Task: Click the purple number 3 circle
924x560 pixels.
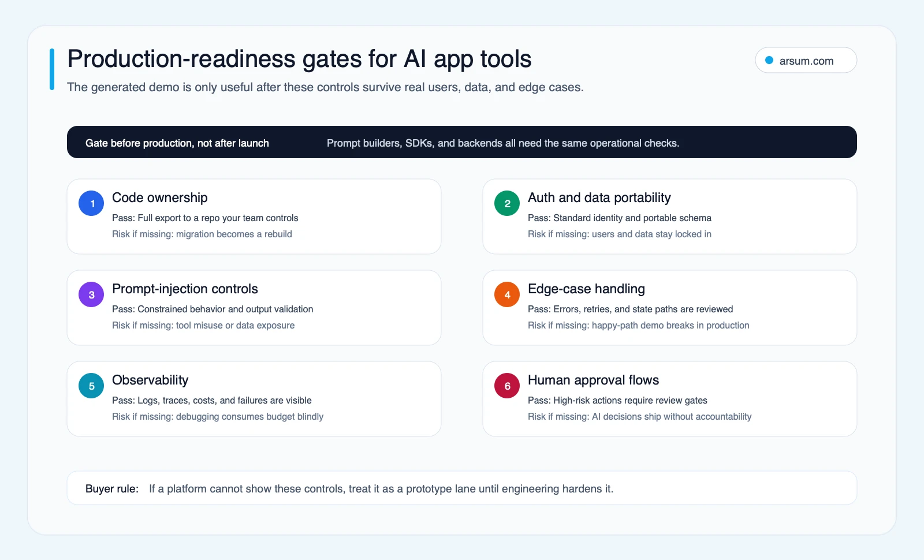Action: pos(91,294)
